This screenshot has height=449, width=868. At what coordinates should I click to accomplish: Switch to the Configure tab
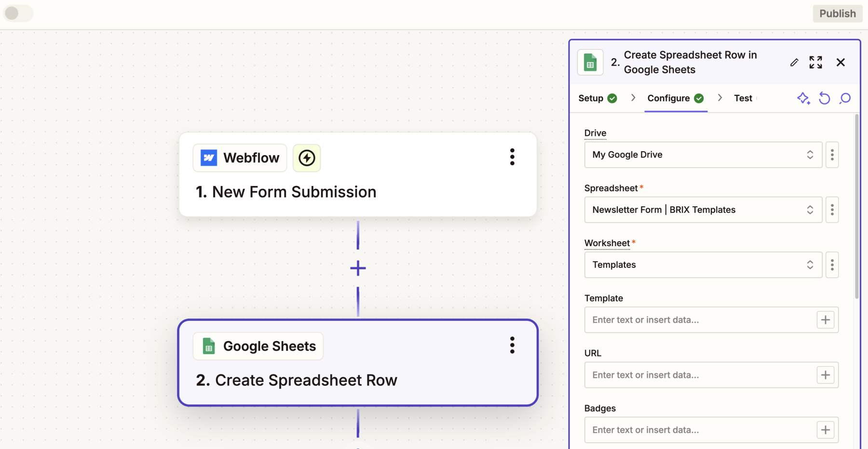(676, 98)
